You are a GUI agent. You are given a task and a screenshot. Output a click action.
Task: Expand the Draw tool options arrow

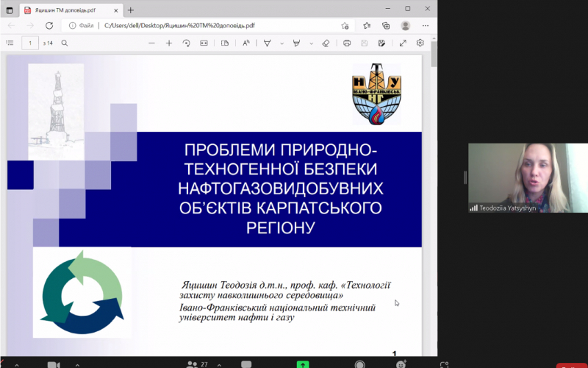coord(282,43)
